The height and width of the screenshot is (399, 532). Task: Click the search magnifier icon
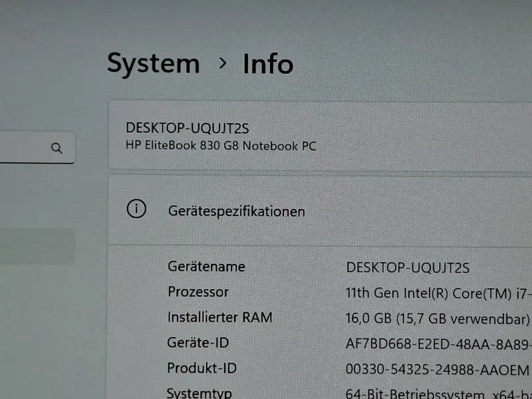click(x=57, y=148)
